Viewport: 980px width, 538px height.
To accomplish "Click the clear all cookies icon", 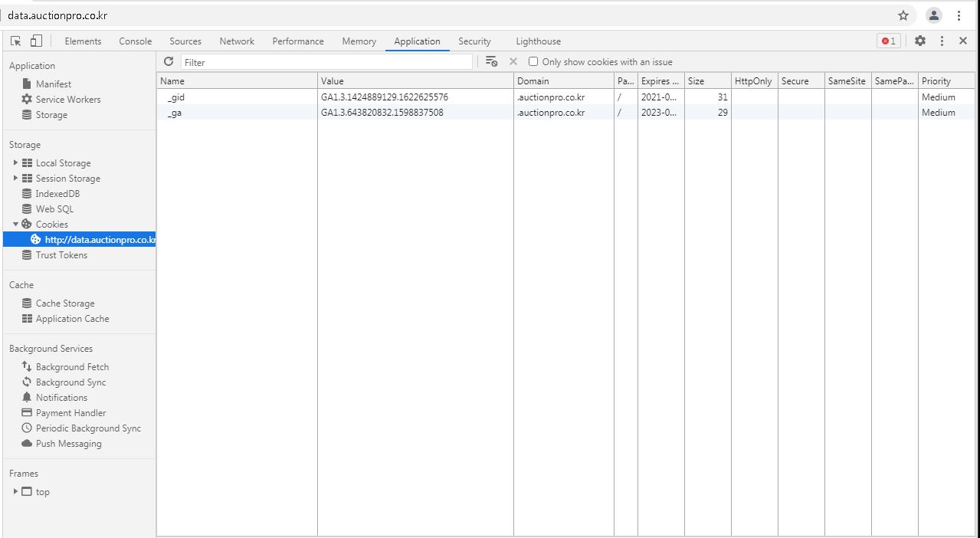I will coord(492,62).
